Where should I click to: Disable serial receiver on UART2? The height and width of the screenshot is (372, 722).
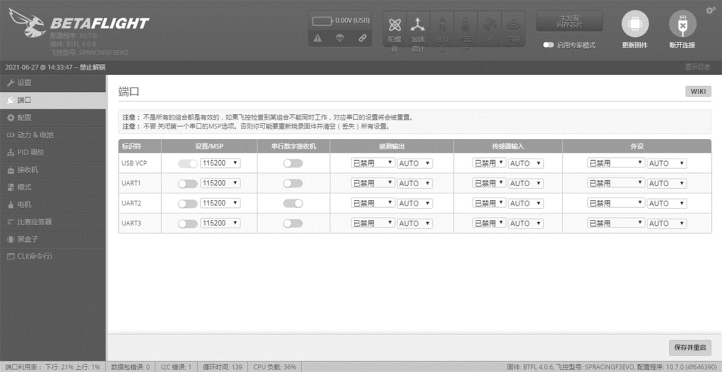(x=293, y=203)
